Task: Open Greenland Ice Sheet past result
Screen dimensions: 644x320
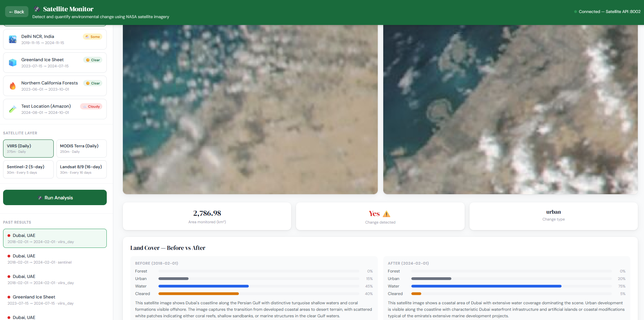Action: tap(55, 300)
